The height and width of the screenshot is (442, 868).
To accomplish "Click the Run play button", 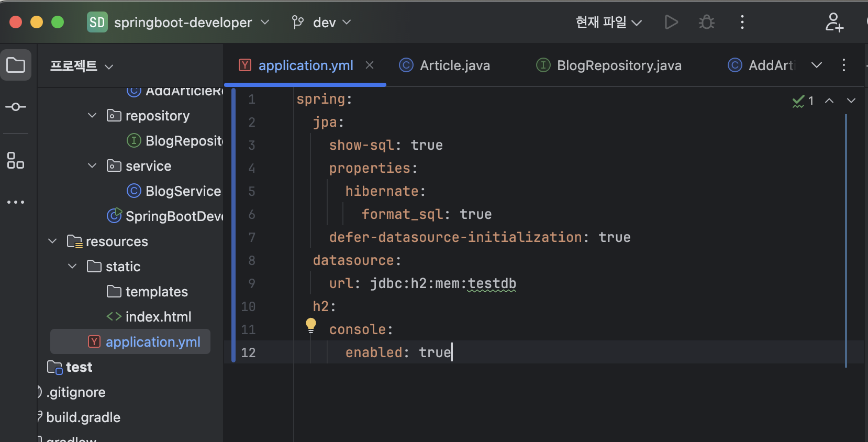I will (x=671, y=22).
